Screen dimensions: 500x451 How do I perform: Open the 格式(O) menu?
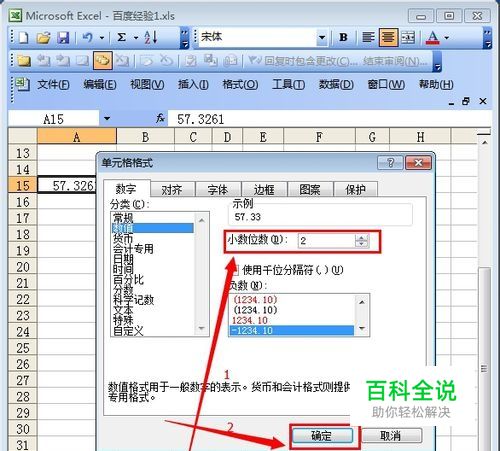click(x=240, y=85)
